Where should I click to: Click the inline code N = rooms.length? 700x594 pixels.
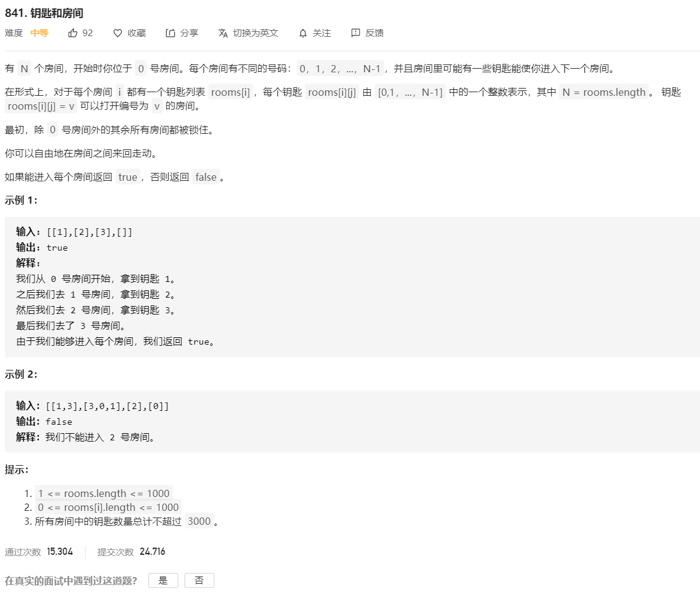(604, 92)
